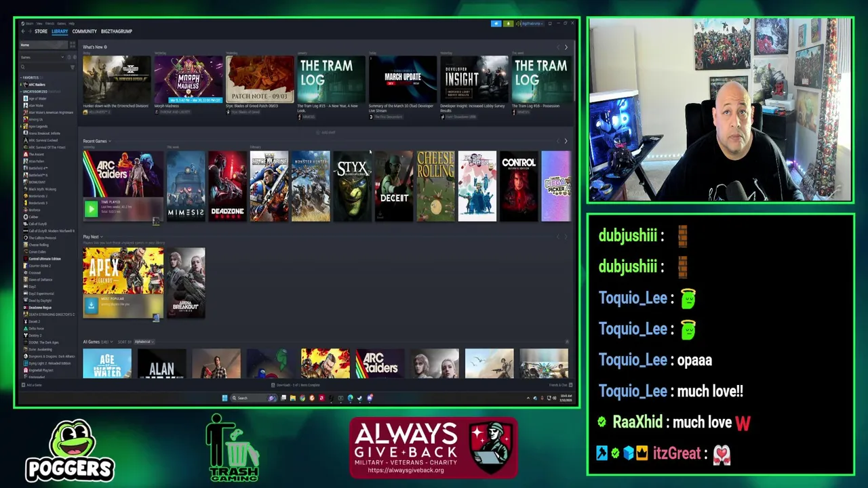Click the recent activity clock icon in sidebar
The width and height of the screenshot is (868, 488).
[x=69, y=57]
